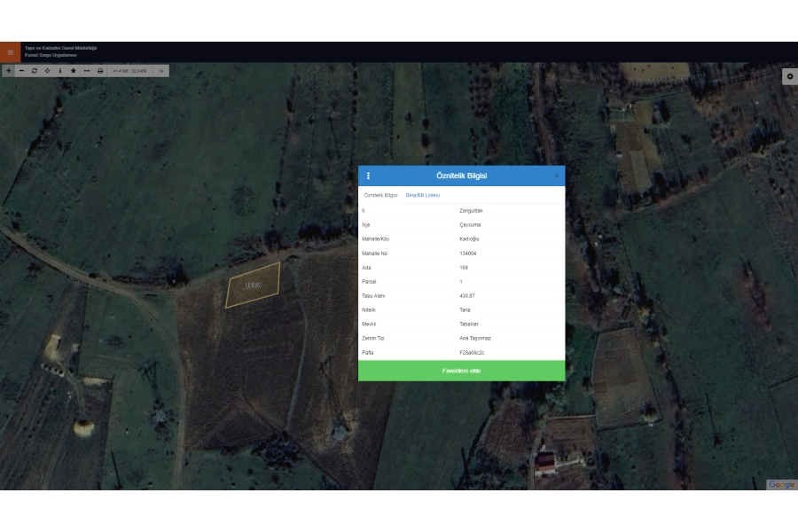Open the three-dot menu in Öznitelik Bilgisi

point(368,176)
